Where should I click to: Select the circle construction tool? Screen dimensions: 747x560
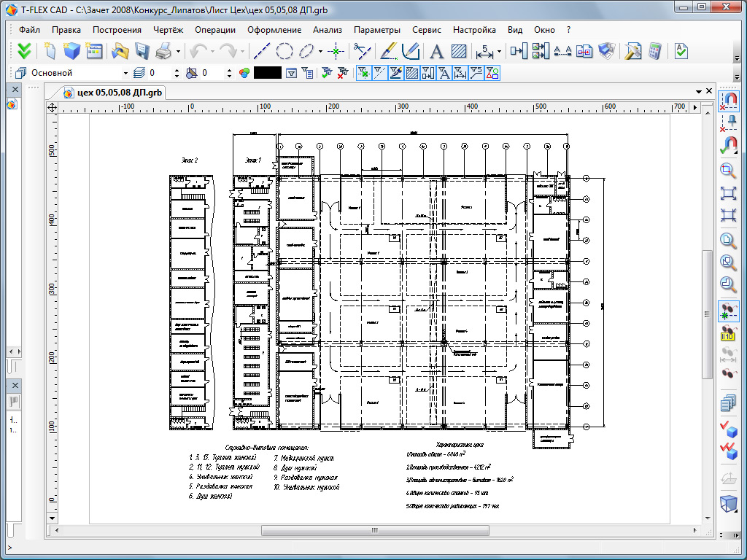click(x=285, y=51)
